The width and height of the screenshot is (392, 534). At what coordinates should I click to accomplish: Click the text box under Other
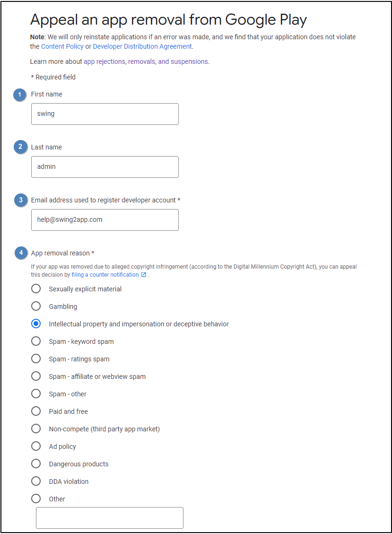(x=109, y=518)
